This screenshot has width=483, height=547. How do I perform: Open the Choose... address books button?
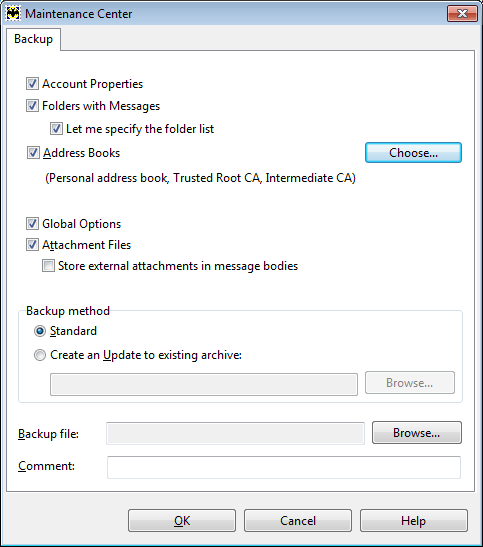tap(413, 152)
